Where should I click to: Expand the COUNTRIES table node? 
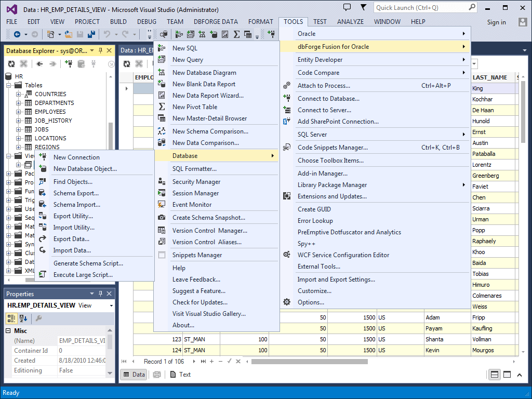click(19, 94)
